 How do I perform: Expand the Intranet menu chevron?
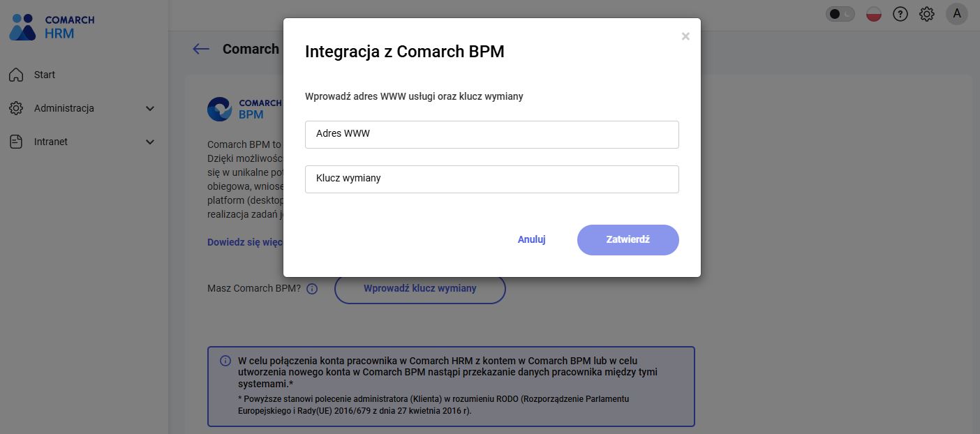tap(150, 142)
